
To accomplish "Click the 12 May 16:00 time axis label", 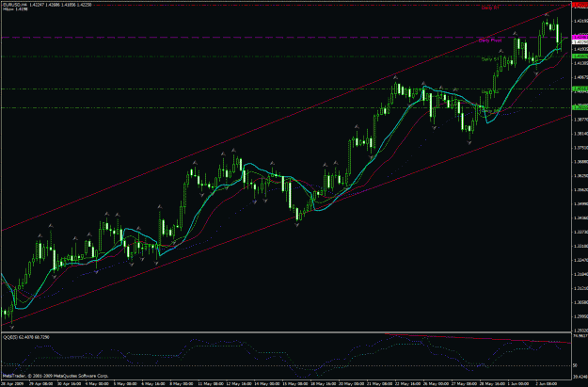I will [239, 384].
